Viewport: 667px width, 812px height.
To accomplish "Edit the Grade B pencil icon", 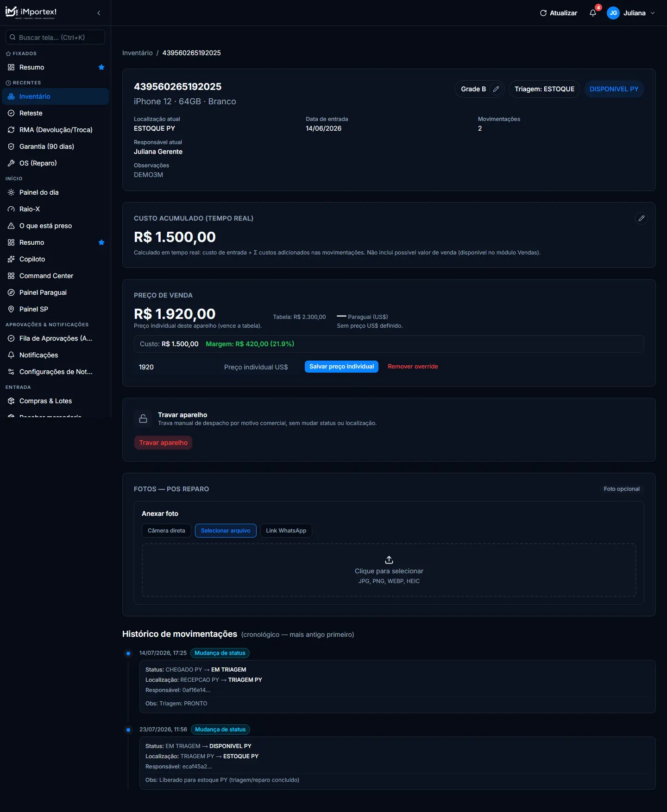I will click(x=496, y=89).
